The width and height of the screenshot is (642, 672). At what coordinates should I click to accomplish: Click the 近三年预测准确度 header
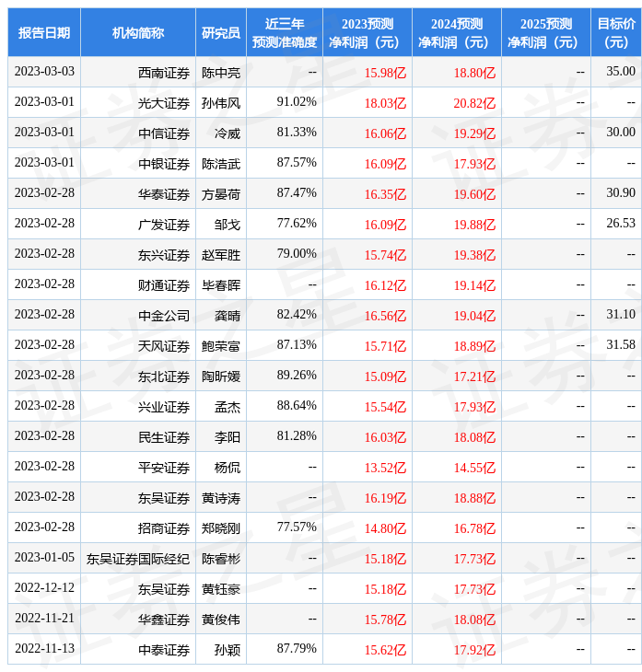coord(285,32)
